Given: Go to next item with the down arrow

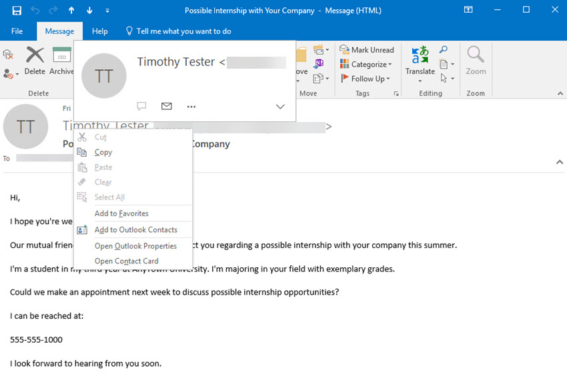Looking at the screenshot, I should pos(89,10).
